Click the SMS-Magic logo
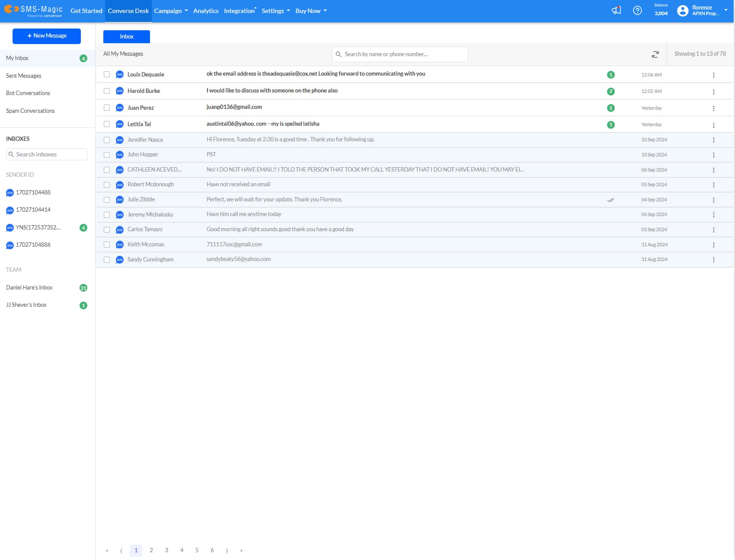 pos(33,10)
